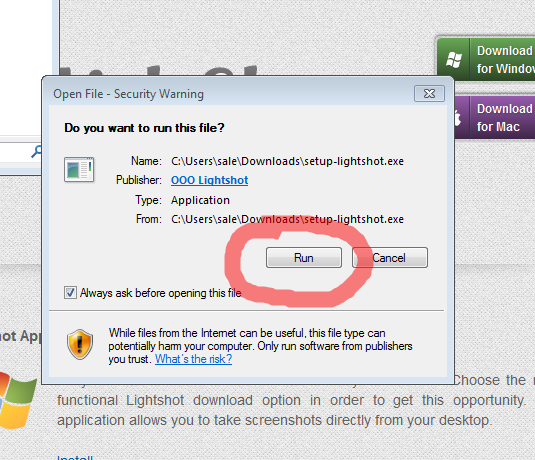Viewport: 535px width, 460px height.
Task: Click the Download for Windows button
Action: [486, 59]
